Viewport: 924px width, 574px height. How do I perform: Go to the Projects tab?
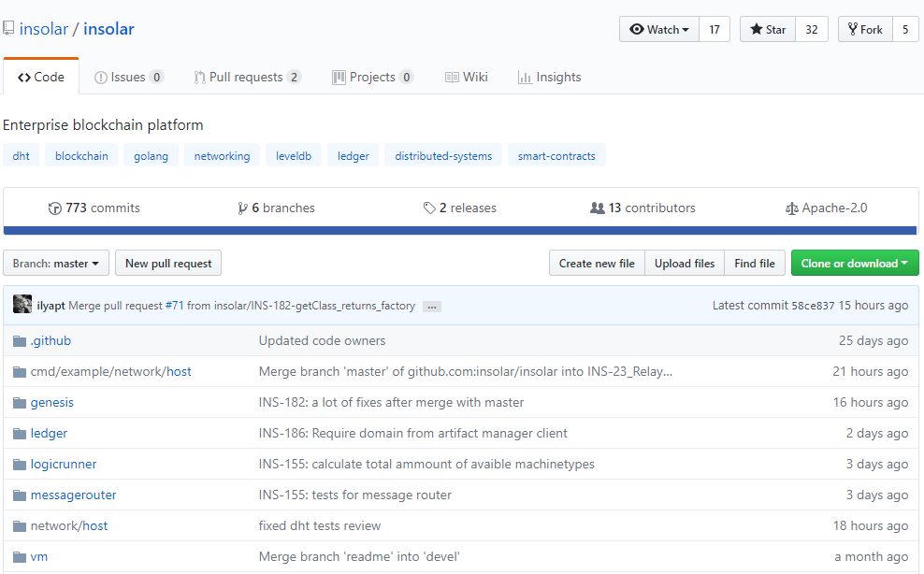(373, 78)
